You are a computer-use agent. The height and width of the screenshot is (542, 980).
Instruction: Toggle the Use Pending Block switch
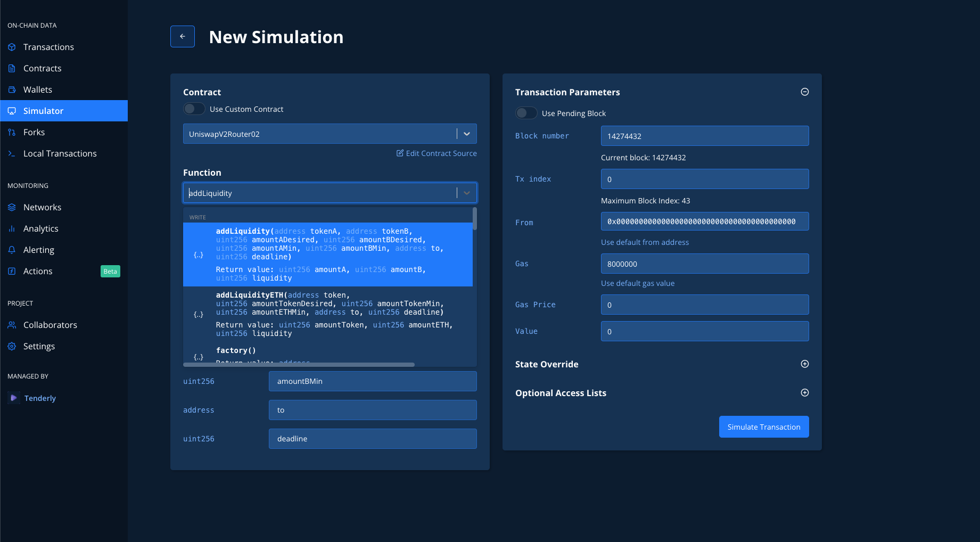tap(526, 113)
